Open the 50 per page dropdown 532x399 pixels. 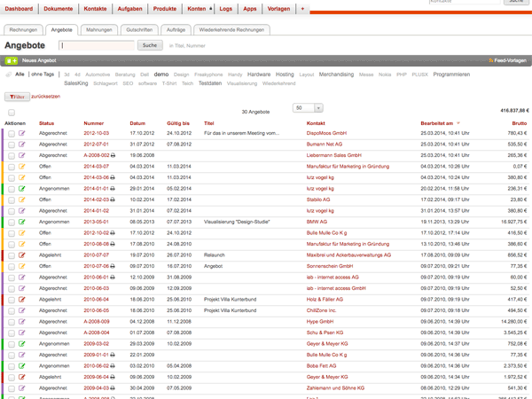pos(308,108)
